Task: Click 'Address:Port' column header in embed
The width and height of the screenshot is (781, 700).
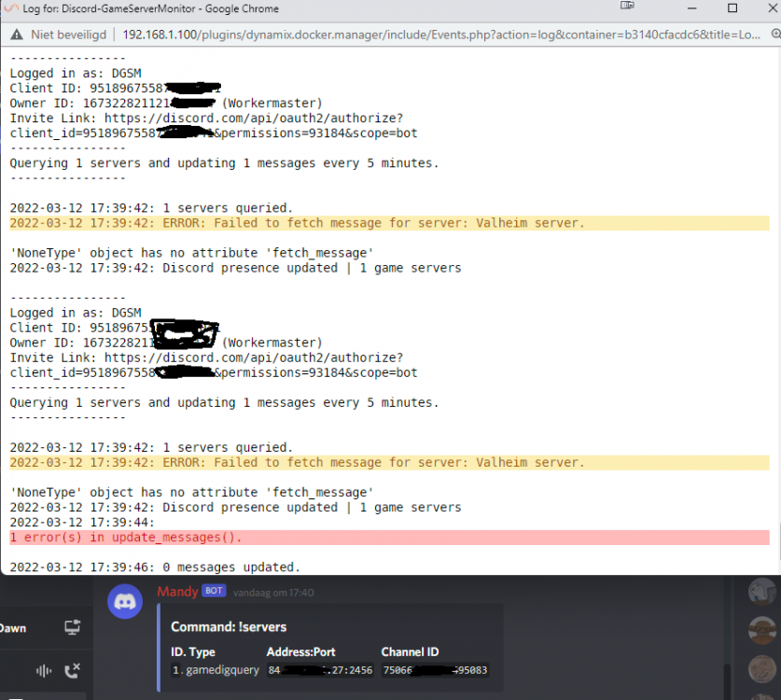Action: pos(300,651)
